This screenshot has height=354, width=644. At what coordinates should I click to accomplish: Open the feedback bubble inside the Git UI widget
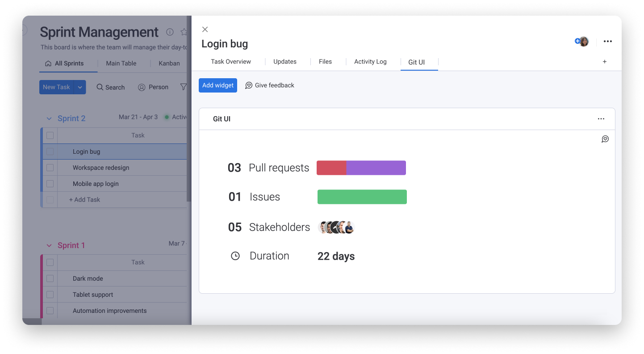tap(605, 139)
